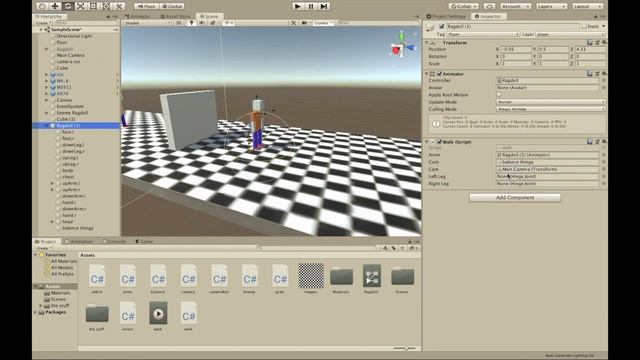Open the Layers dropdown in top bar
This screenshot has width=640, height=360.
click(551, 6)
